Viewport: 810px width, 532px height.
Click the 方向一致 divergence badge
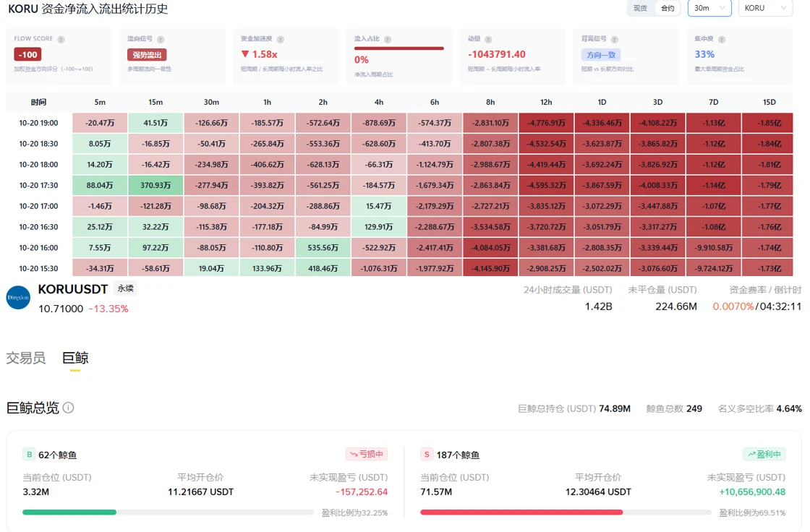pos(601,55)
